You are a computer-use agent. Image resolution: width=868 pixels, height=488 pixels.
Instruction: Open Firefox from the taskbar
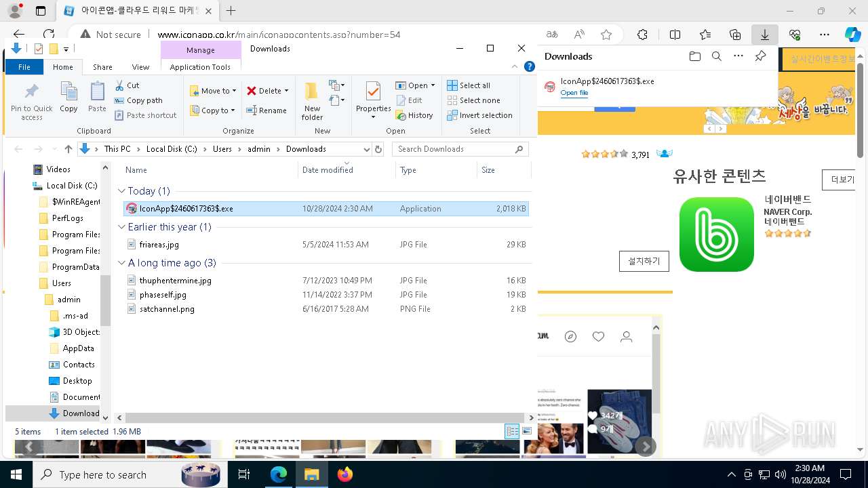tap(344, 474)
